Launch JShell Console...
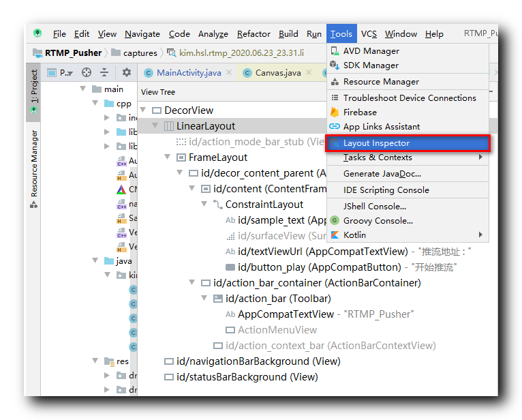 tap(408, 207)
